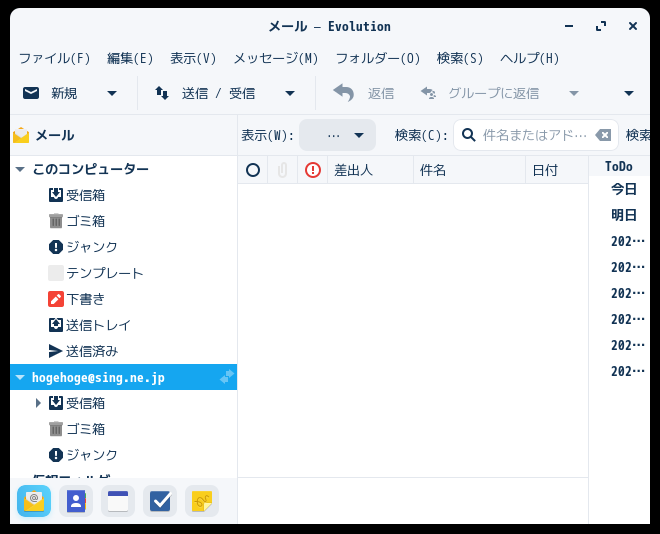The height and width of the screenshot is (534, 660).
Task: Open the ヘルプ(H) menu
Action: click(530, 58)
